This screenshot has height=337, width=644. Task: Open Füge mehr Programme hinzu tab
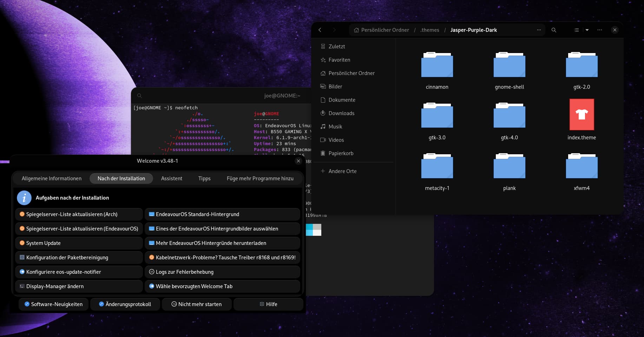pos(260,179)
